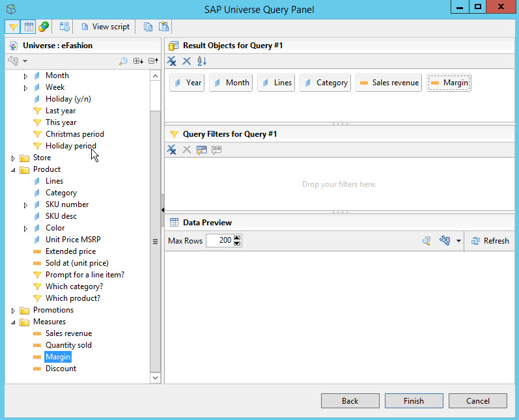Click Refresh in Data Preview
The width and height of the screenshot is (519, 420).
490,241
